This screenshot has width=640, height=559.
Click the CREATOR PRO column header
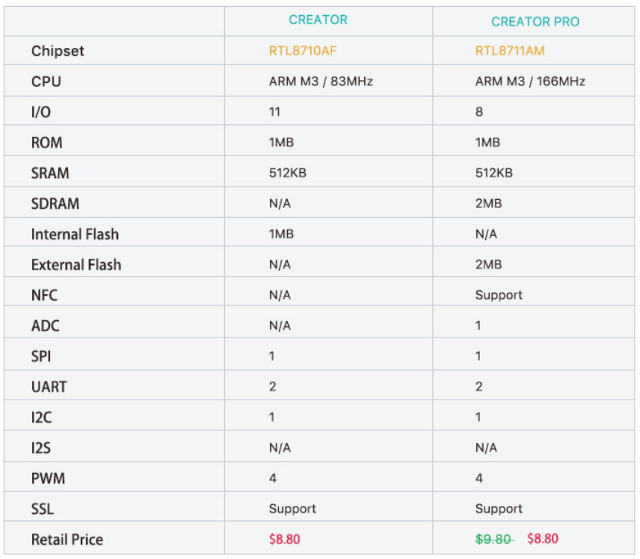point(535,22)
